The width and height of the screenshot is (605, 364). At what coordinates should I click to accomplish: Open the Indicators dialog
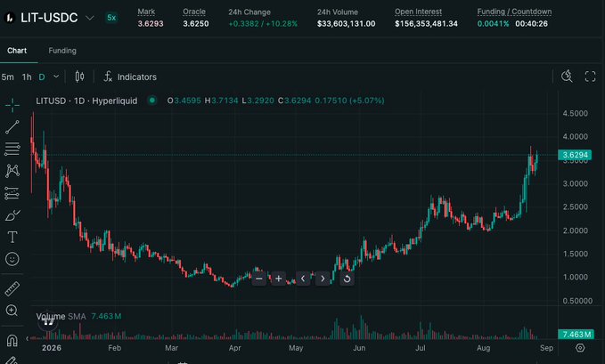point(130,77)
